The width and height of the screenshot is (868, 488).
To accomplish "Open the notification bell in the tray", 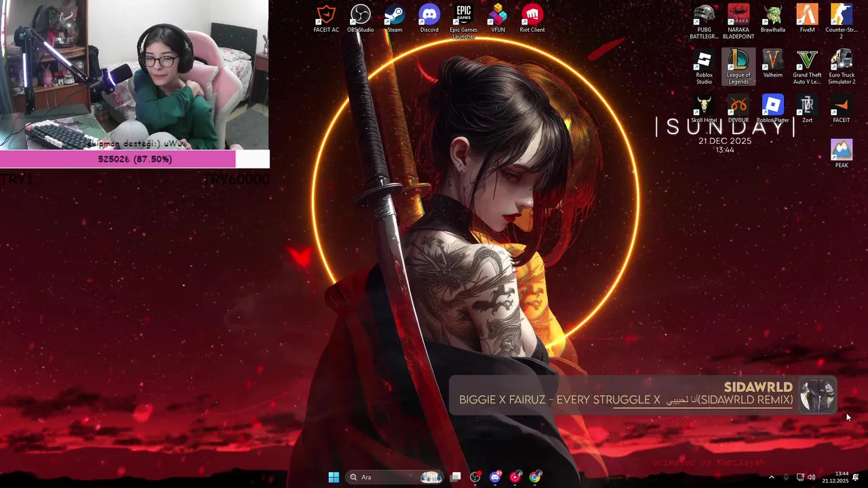I will click(856, 477).
